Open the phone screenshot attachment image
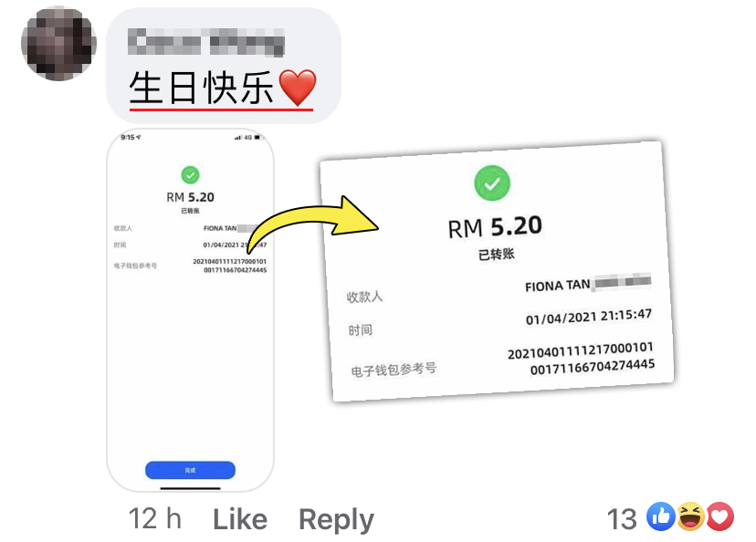756x542 pixels. coord(191,310)
